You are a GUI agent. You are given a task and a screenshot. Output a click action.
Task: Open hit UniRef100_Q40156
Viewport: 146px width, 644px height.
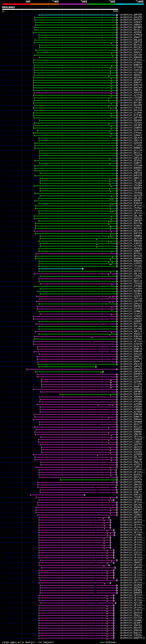(131, 17)
